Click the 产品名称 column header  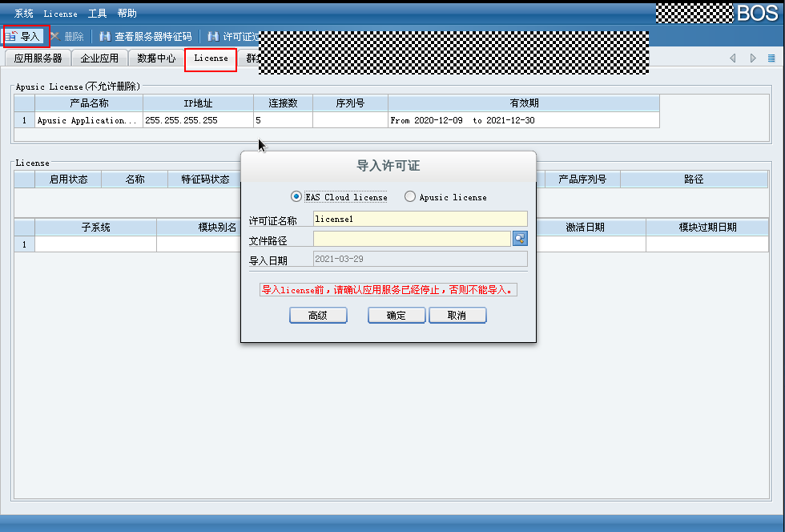coord(89,103)
